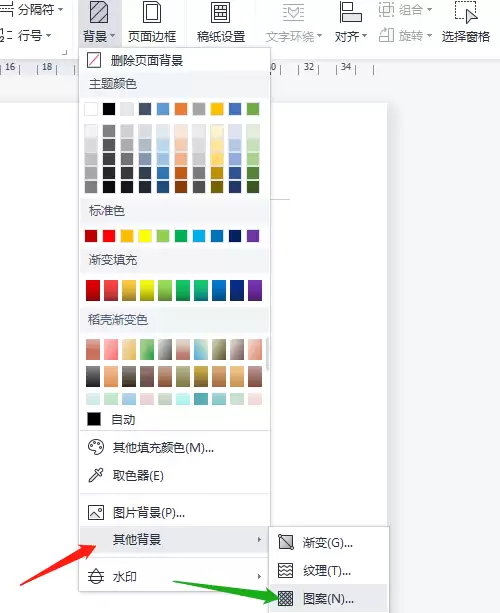Screen dimensions: 500x613
Task: Pick the light blue standard color
Action: coord(199,236)
